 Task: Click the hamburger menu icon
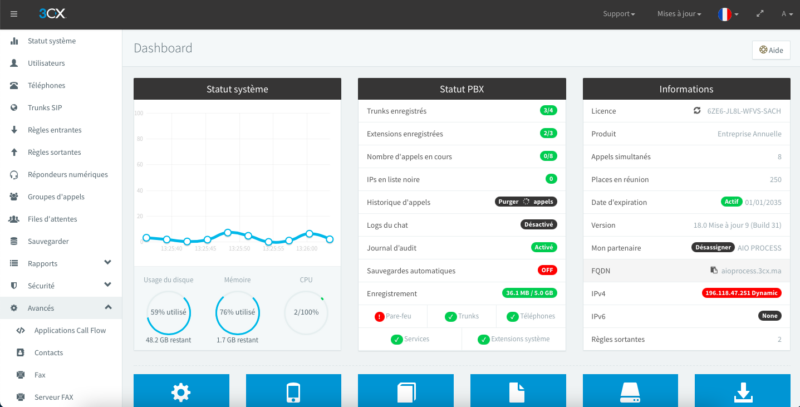coord(14,14)
